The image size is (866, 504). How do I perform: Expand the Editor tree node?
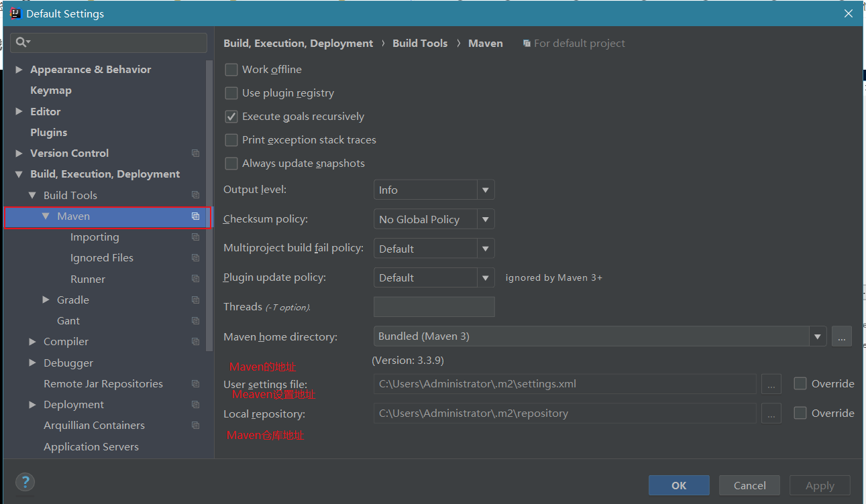click(19, 112)
